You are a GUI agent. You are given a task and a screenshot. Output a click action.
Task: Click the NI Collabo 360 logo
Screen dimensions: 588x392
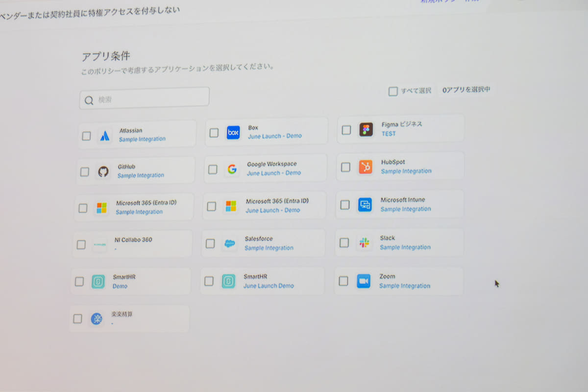click(x=99, y=245)
